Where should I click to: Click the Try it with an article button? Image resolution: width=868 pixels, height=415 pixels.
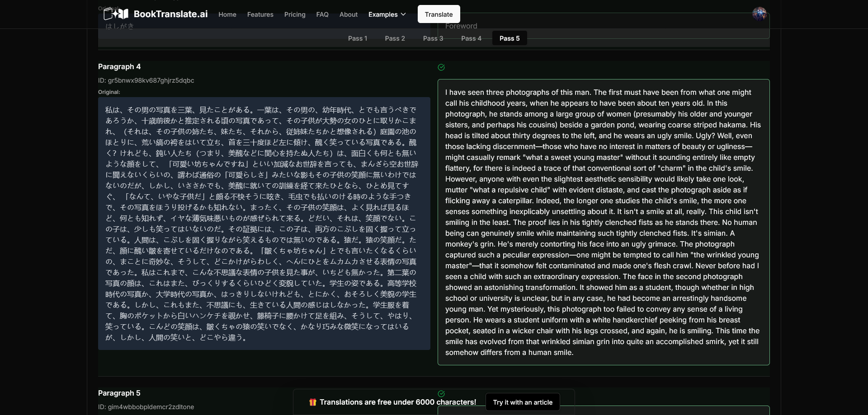click(x=523, y=402)
